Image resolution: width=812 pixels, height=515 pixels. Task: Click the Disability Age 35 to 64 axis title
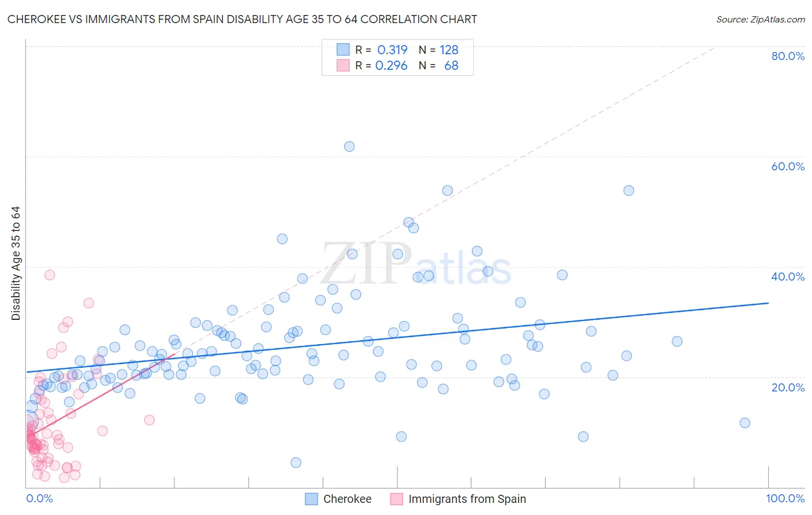16,263
